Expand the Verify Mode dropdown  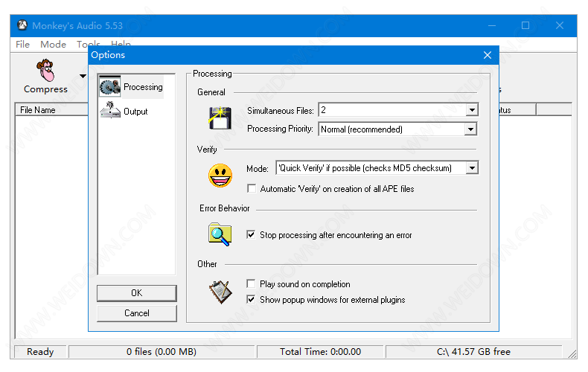pyautogui.click(x=472, y=168)
